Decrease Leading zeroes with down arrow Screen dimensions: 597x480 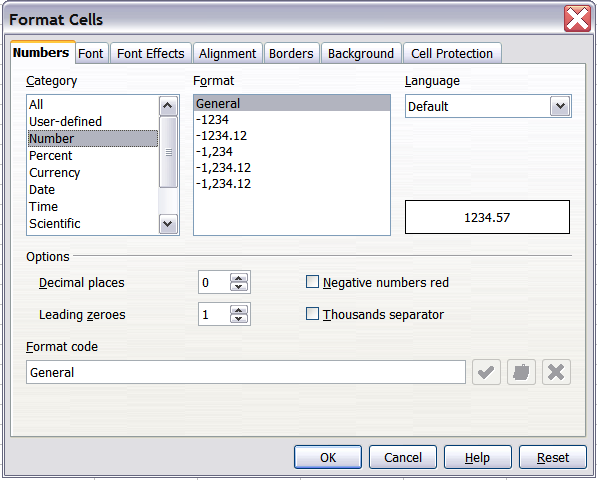coord(239,319)
